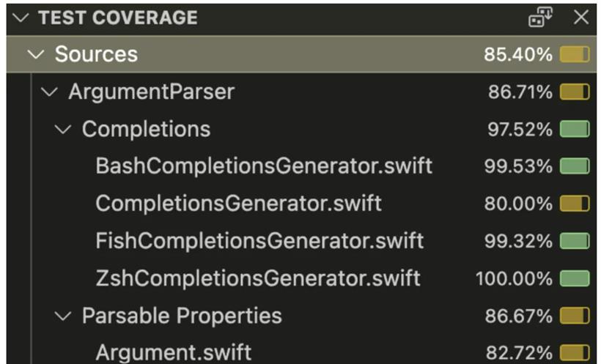The image size is (601, 364).
Task: Open BashCompletionsGenerator.swift file
Action: tap(264, 166)
